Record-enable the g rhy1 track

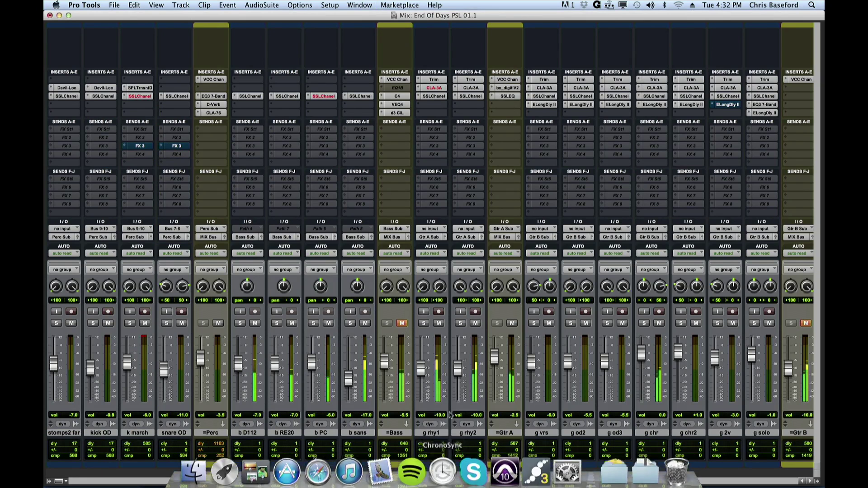(439, 311)
